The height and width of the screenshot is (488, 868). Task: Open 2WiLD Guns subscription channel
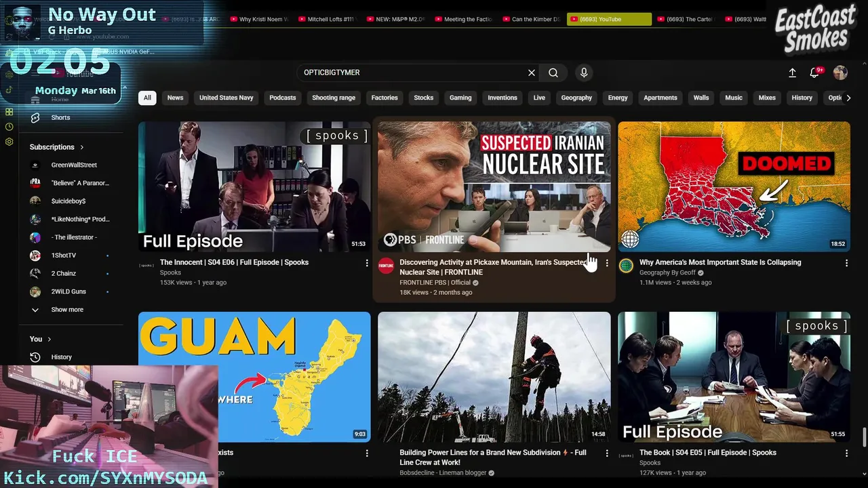pos(68,291)
